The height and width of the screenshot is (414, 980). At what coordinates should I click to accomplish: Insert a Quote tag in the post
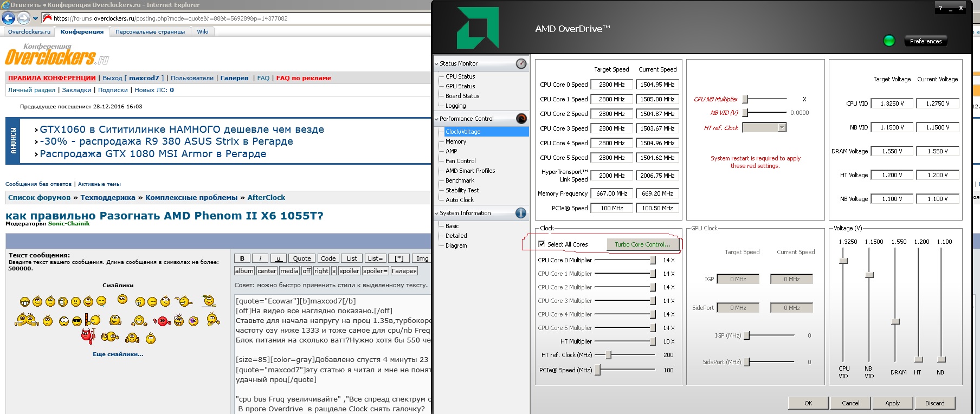[302, 258]
